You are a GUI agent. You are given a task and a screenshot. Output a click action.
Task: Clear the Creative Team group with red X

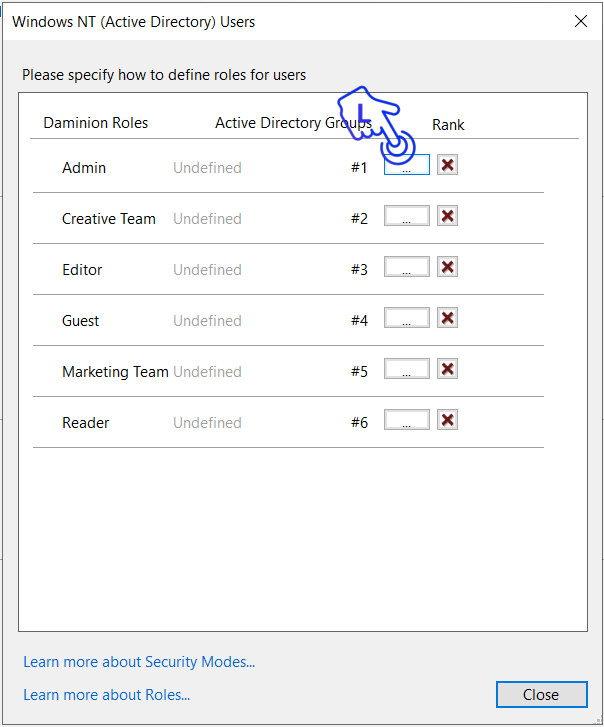448,216
